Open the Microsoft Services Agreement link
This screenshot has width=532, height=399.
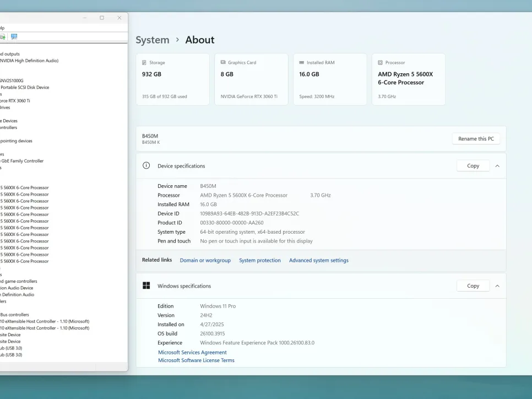coord(192,353)
